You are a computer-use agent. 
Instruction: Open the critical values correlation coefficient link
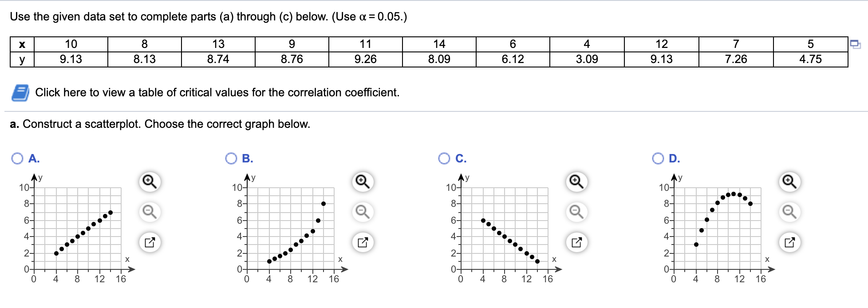point(217,92)
